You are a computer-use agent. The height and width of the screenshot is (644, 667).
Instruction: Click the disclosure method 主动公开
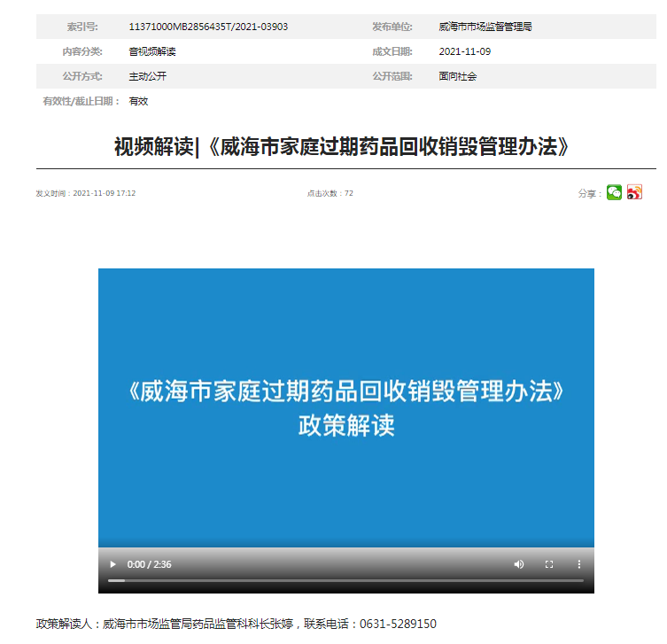(148, 76)
